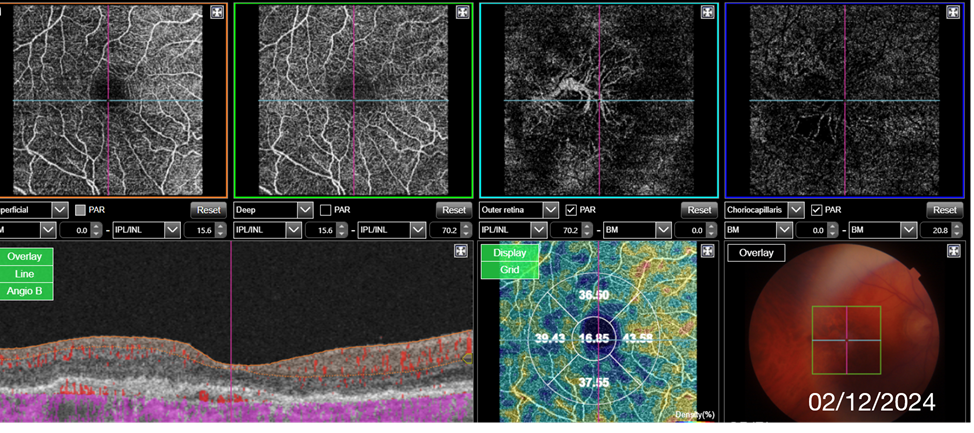The height and width of the screenshot is (433, 974).
Task: Adjust Outer retina upper offset 70.2 stepper
Action: click(x=587, y=230)
